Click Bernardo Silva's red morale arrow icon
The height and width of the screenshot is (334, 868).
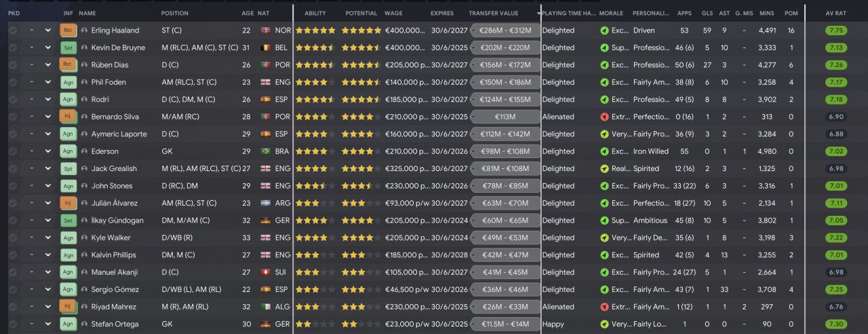[604, 117]
